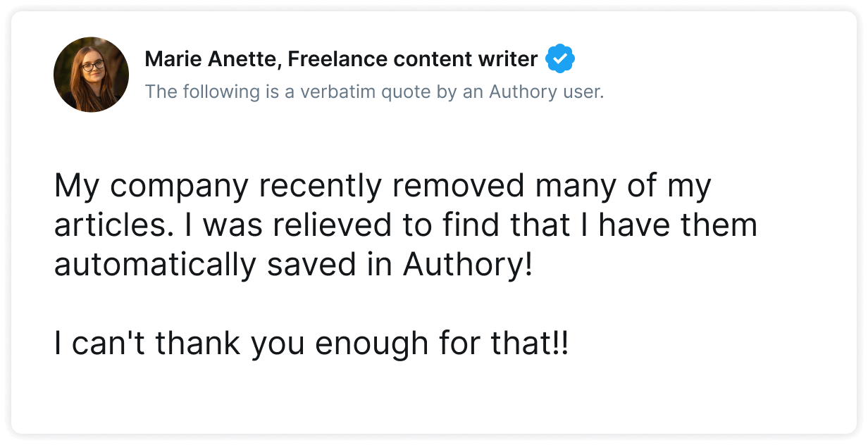The height and width of the screenshot is (445, 868).
Task: Click the verbatim quote disclaimer line
Action: [x=374, y=92]
